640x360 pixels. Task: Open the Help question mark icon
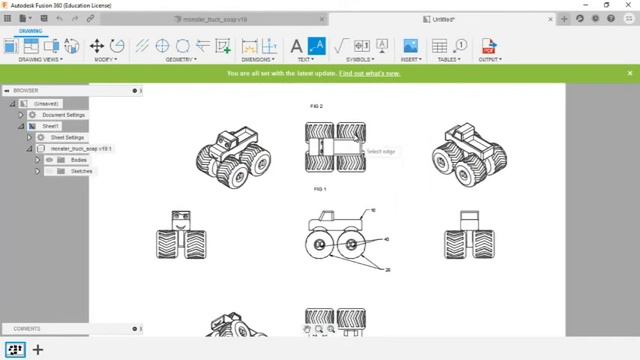coord(611,18)
